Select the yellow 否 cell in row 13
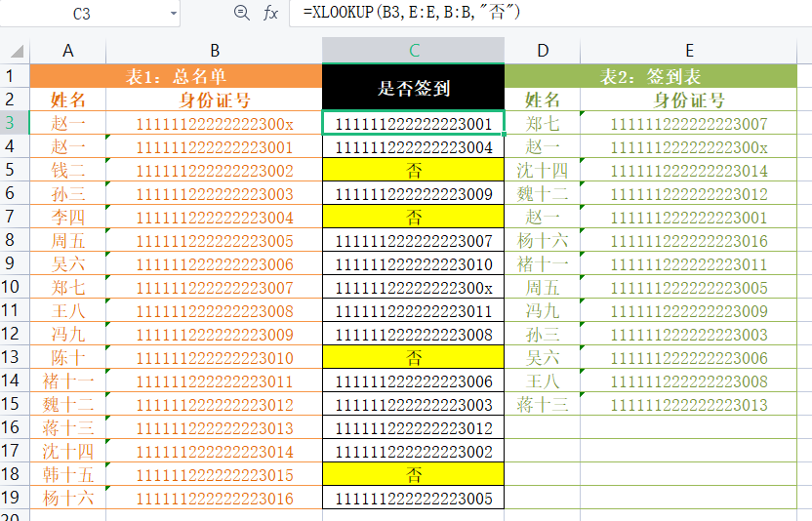 (x=413, y=357)
